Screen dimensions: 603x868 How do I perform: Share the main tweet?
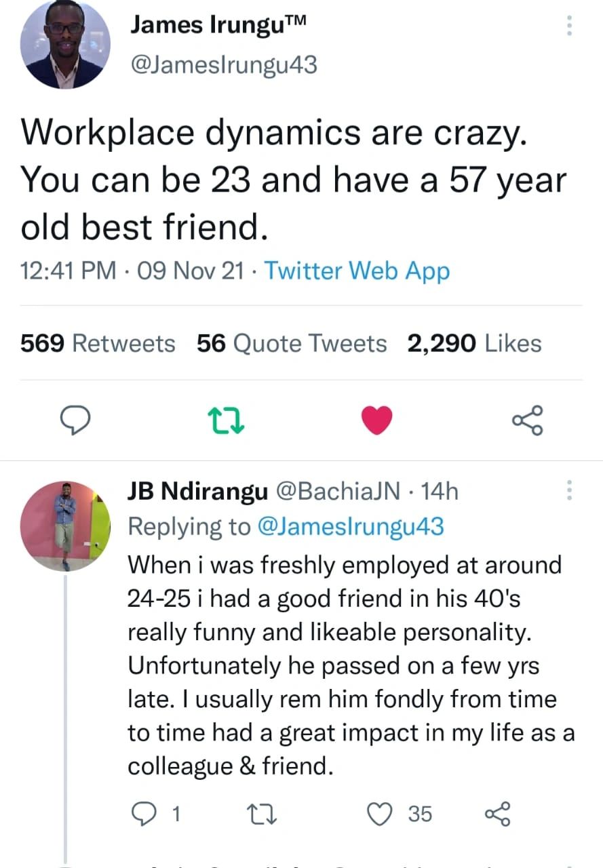pos(528,420)
